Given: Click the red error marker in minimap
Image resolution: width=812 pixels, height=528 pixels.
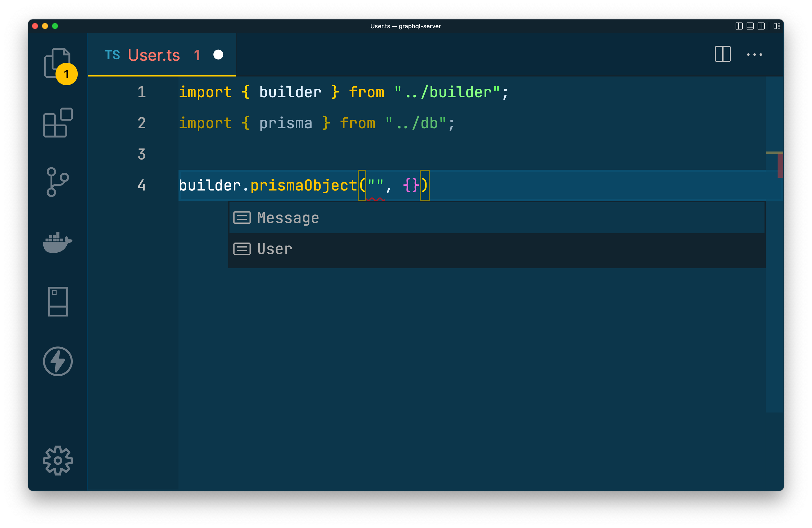Looking at the screenshot, I should pos(780,166).
